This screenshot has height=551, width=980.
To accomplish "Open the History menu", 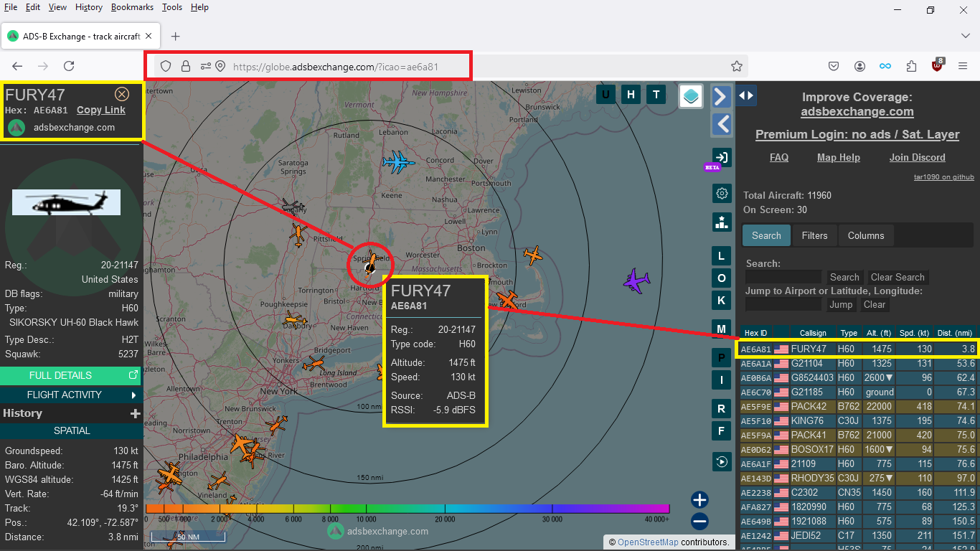I will (88, 7).
